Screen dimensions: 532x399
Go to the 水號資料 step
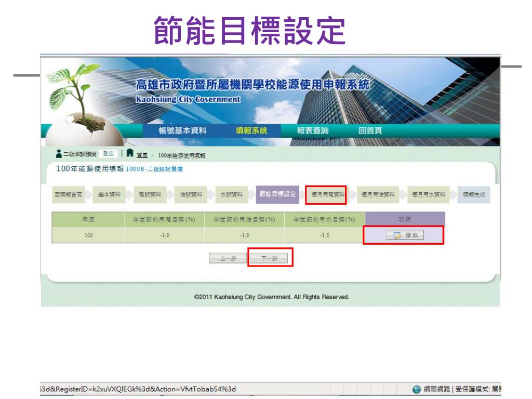pos(231,195)
